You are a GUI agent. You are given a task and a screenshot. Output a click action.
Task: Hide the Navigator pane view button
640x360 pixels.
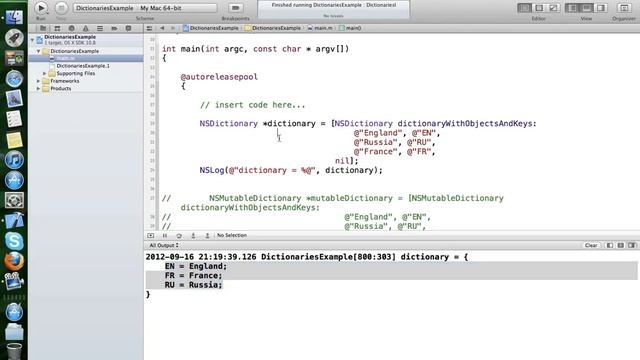[x=572, y=8]
